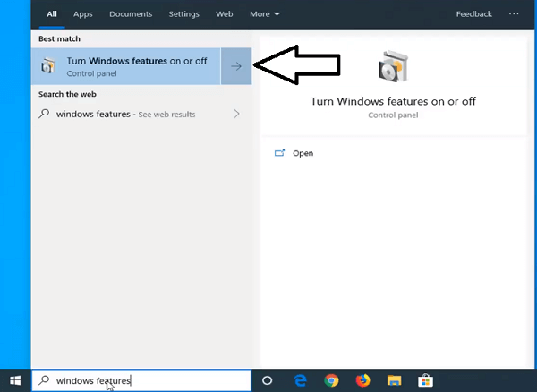Viewport: 537px width, 392px height.
Task: Click the Feedback button
Action: (474, 14)
